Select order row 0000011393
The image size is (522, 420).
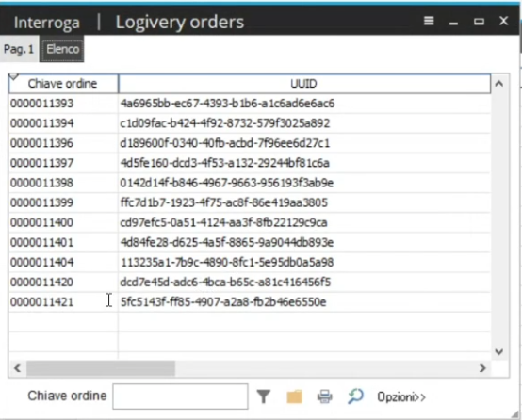[250, 104]
